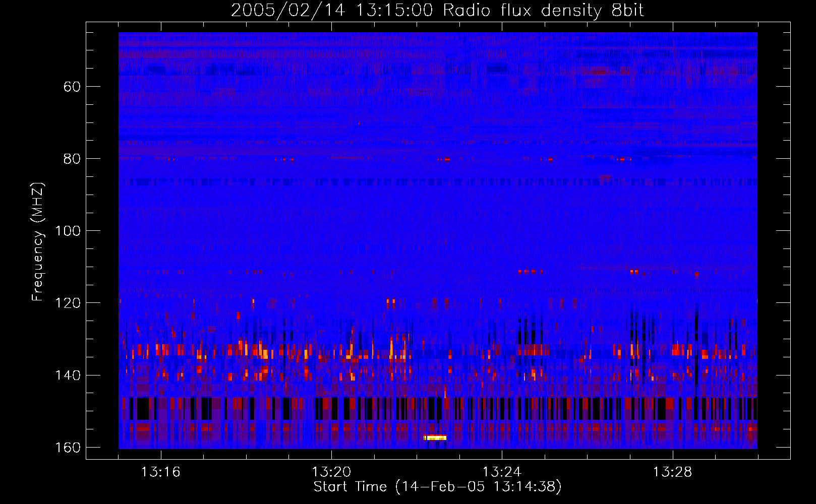Click the plot title '2005/02/14 13:15:00 Radio flux density 8bit'

pyautogui.click(x=437, y=11)
